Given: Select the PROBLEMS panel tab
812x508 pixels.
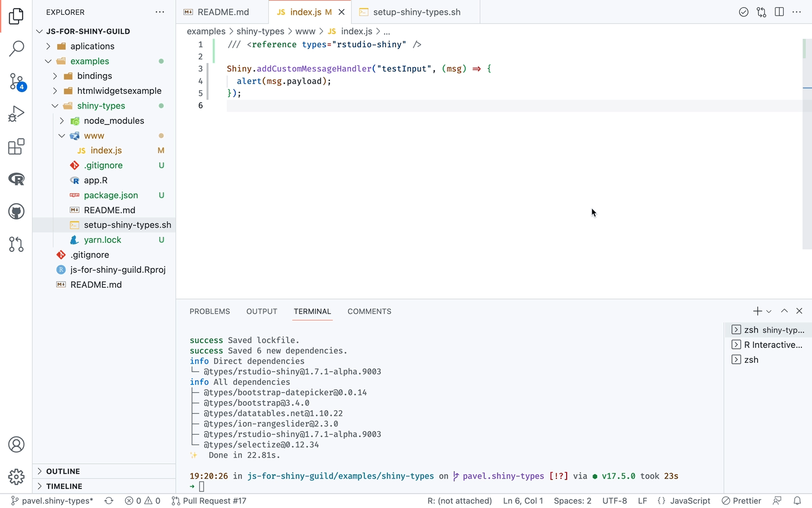Looking at the screenshot, I should coord(210,311).
